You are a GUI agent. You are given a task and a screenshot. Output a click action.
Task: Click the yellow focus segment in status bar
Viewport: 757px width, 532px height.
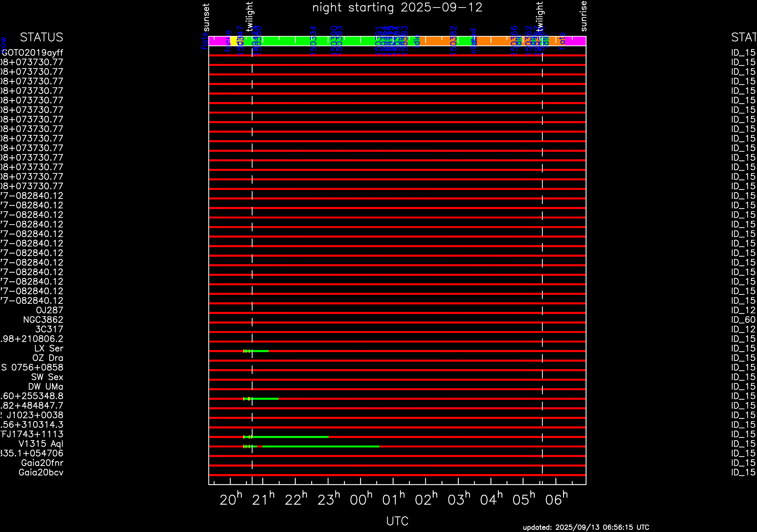233,41
